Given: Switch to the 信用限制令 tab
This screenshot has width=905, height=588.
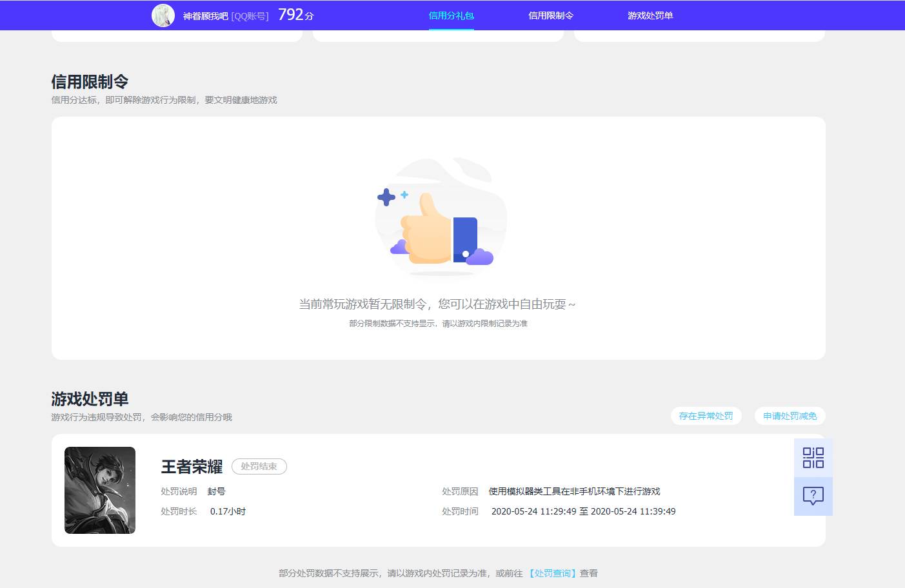Looking at the screenshot, I should tap(552, 15).
